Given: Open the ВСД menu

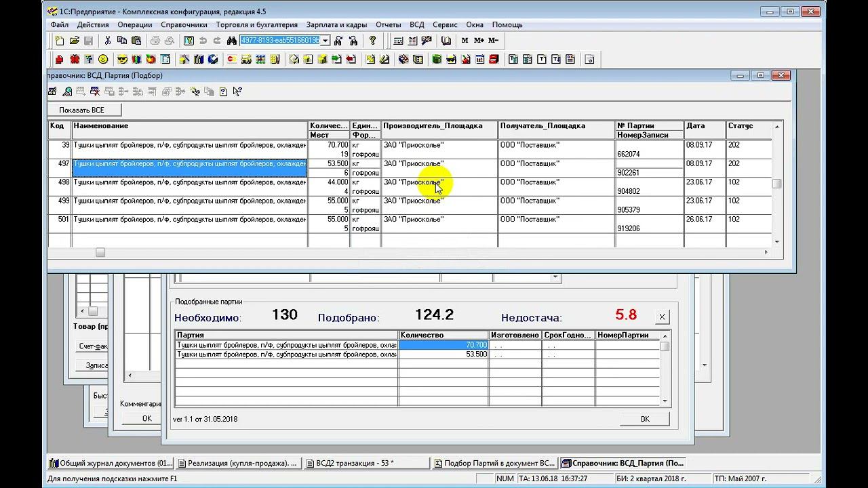Looking at the screenshot, I should [416, 24].
